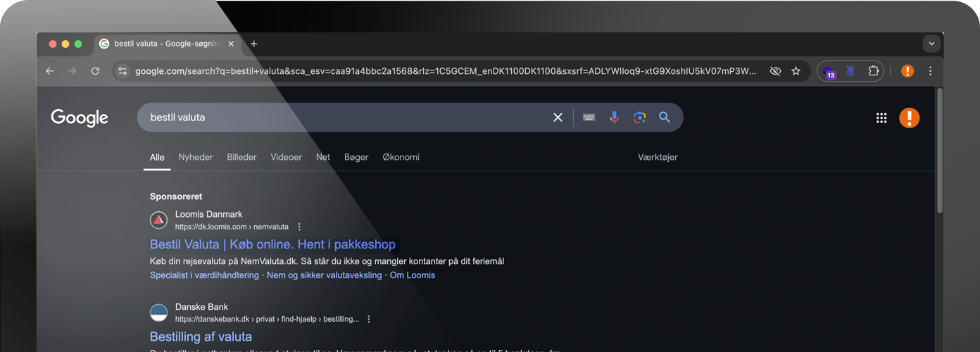Click the danskebank.dk breadcrumb URL text
This screenshot has height=352, width=980.
coord(267,319)
